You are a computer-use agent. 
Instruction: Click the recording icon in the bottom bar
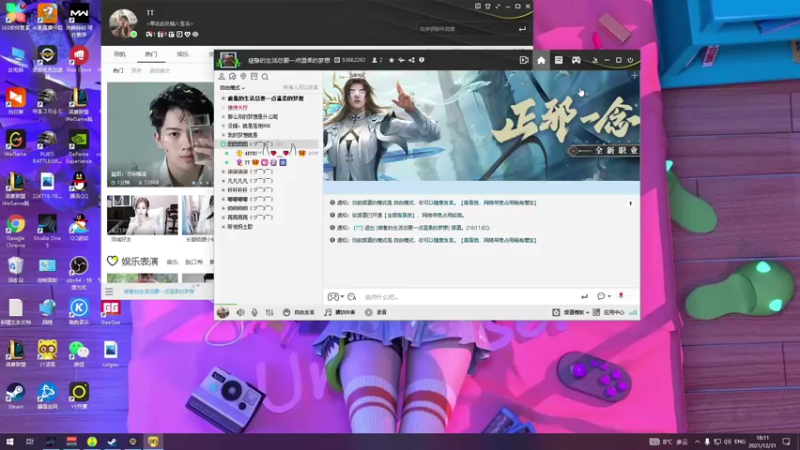pyautogui.click(x=368, y=312)
